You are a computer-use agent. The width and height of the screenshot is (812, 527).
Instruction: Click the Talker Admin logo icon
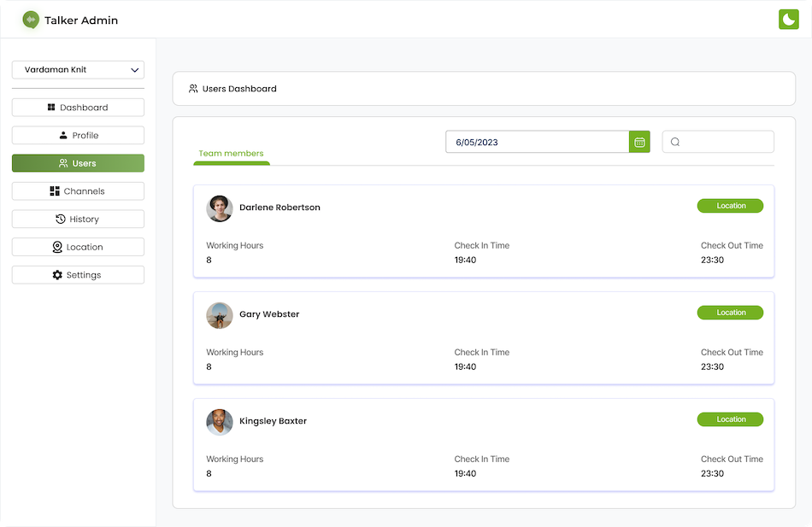point(32,20)
